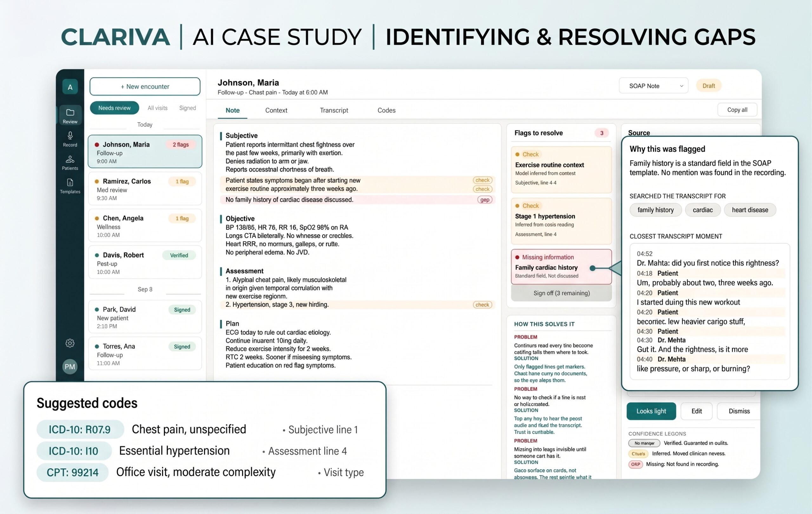Viewport: 812px width, 514px height.
Task: Click the flags count badge showing 3
Action: coord(602,133)
